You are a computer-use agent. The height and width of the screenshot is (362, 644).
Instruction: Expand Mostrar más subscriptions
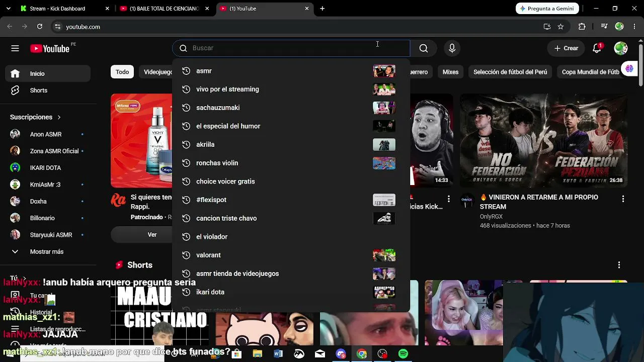tap(48, 252)
